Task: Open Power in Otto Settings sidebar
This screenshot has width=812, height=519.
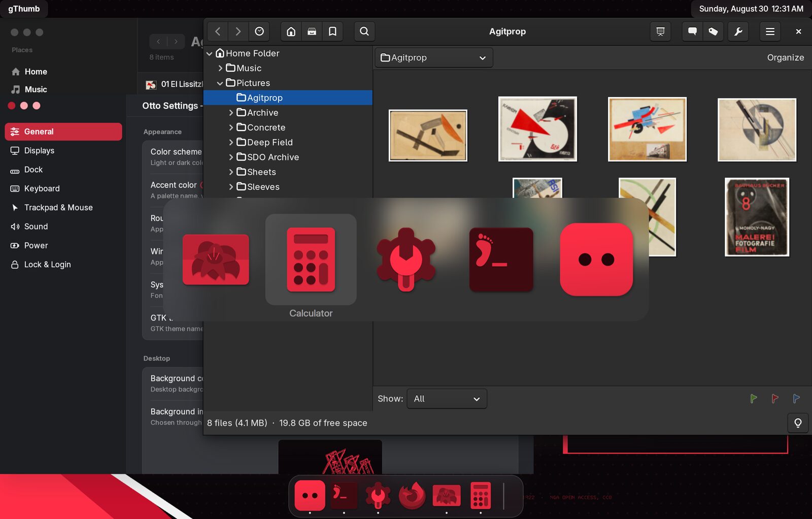Action: (63, 245)
